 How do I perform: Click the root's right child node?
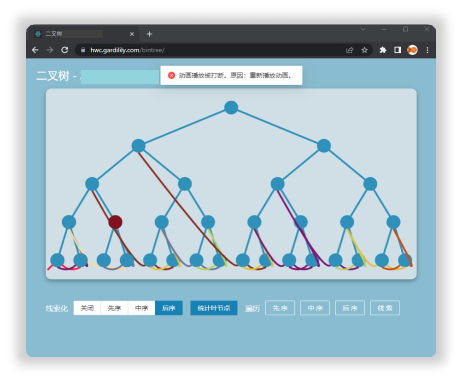(324, 146)
